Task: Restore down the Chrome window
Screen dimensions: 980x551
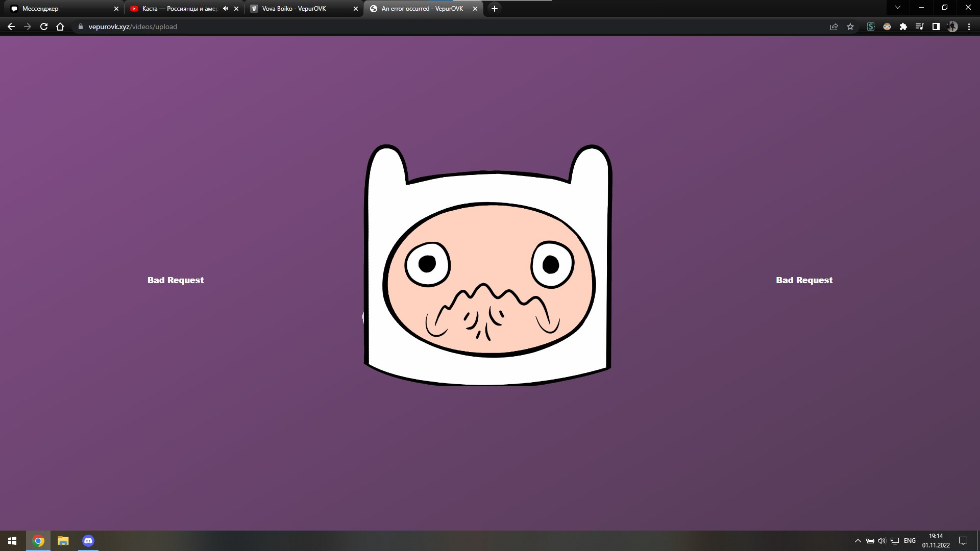Action: pyautogui.click(x=945, y=8)
